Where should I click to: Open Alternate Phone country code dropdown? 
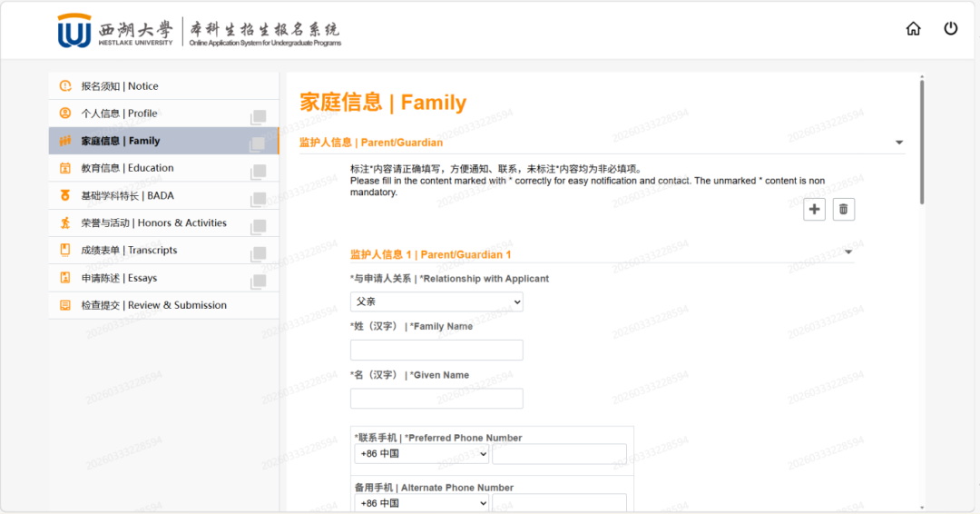tap(421, 503)
